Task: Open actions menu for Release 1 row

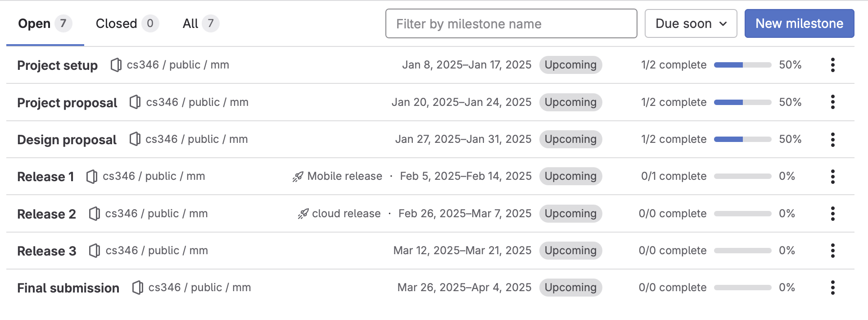Action: pyautogui.click(x=832, y=176)
